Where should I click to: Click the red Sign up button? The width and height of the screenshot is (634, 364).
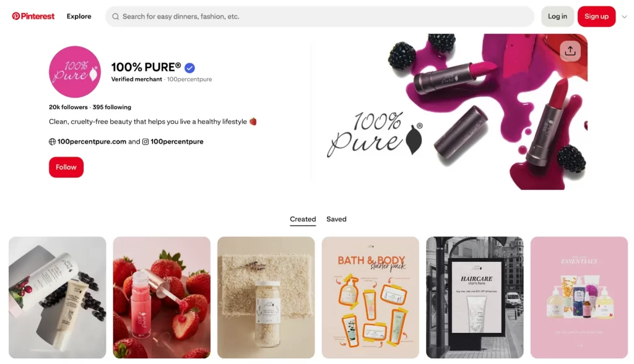596,17
